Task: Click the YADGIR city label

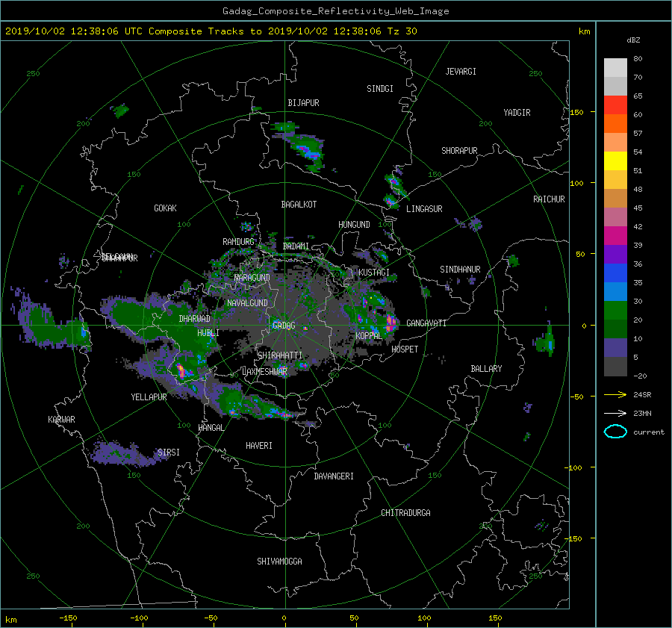Action: 517,112
